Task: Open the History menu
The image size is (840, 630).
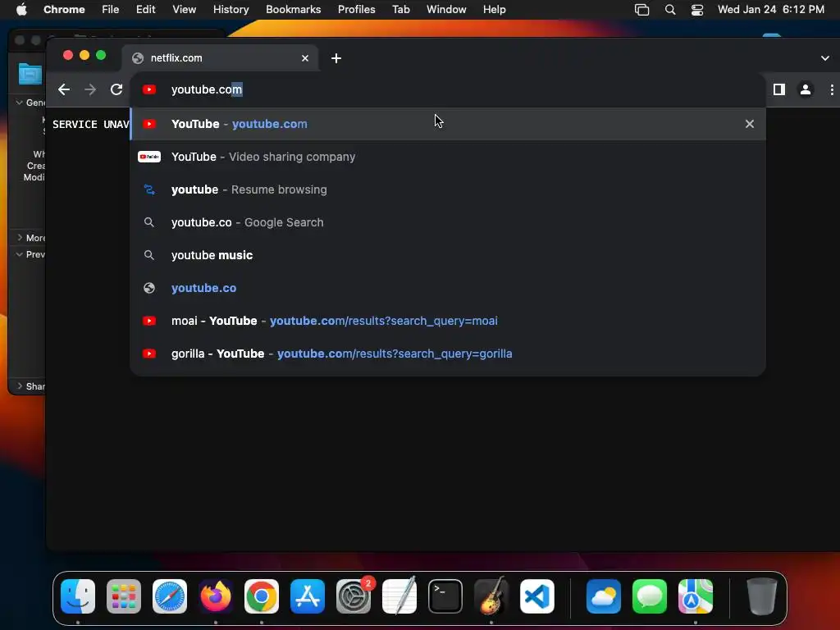Action: 231,9
